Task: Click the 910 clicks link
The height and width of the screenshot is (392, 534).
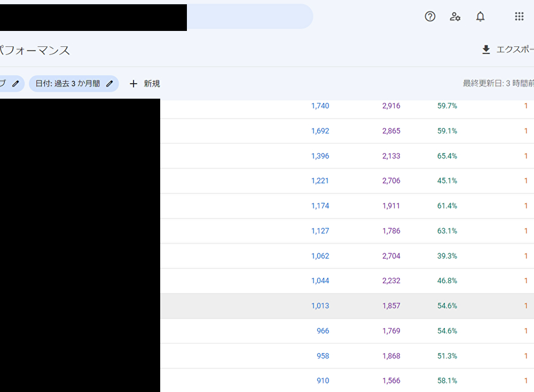Action: 322,381
